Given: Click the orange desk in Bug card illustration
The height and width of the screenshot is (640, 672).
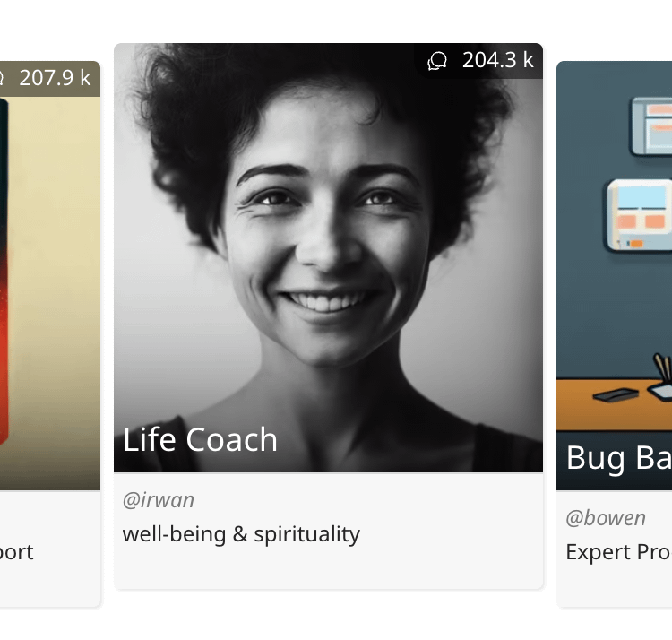Looking at the screenshot, I should tap(614, 405).
